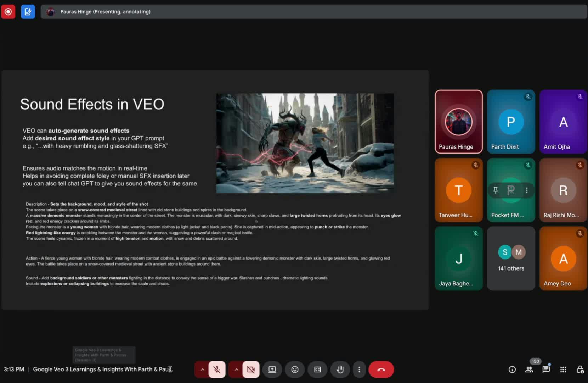Select Pauras Hinge presenter bar at top
Viewport: 588px width, 383px height.
pos(105,12)
